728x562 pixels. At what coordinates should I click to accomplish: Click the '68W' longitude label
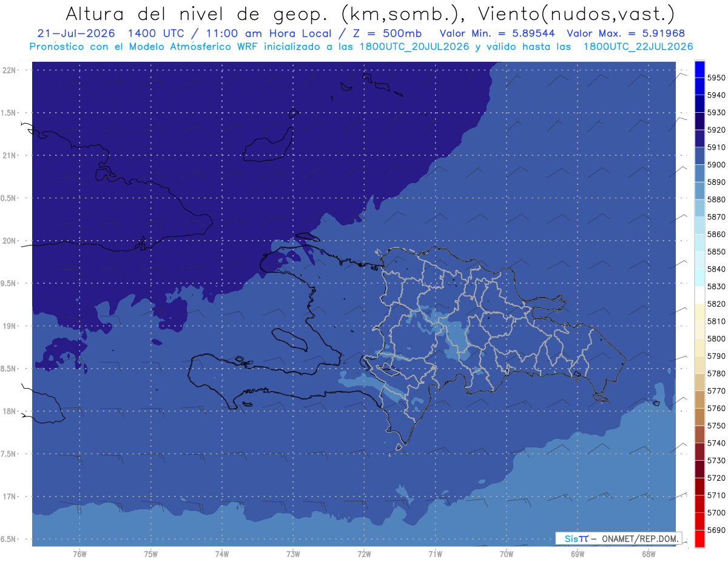tap(649, 554)
